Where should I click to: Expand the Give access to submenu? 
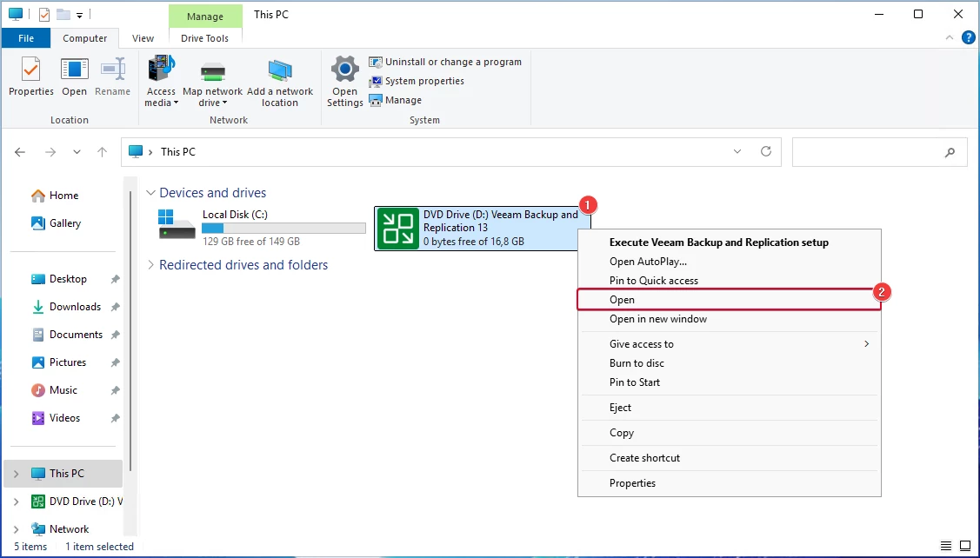coord(730,344)
